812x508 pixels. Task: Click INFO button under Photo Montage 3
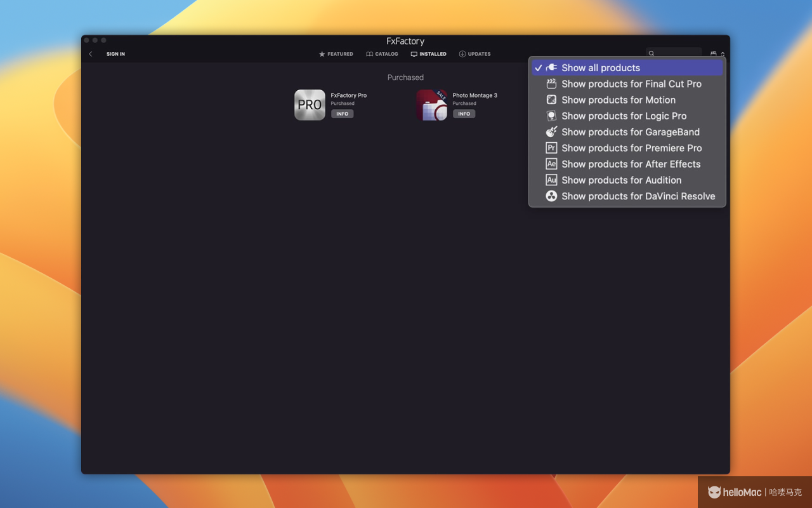click(464, 114)
